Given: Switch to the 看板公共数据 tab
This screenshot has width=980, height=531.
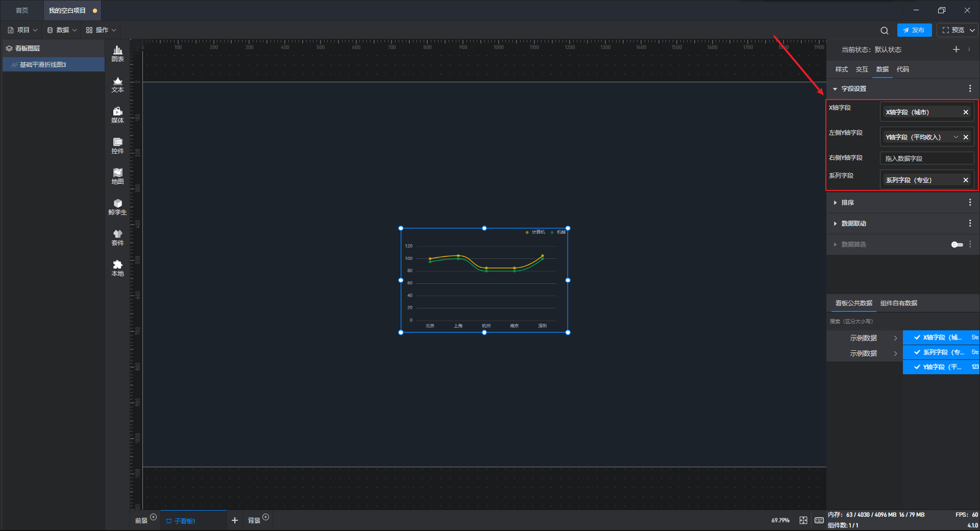Looking at the screenshot, I should pos(853,303).
